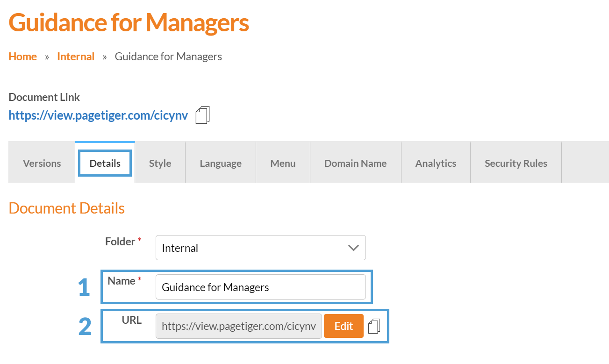Click the greyed-out URL field
This screenshot has height=364, width=609.
tap(238, 326)
